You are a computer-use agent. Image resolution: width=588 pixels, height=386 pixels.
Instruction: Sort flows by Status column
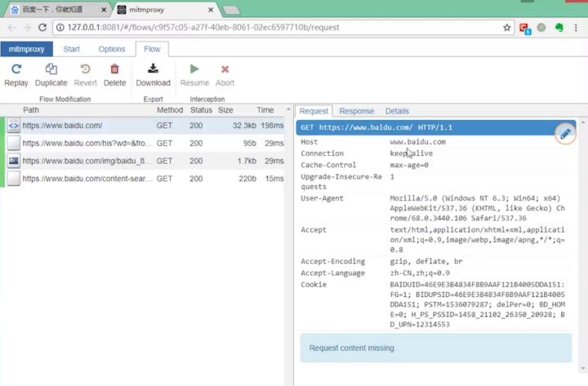(201, 110)
